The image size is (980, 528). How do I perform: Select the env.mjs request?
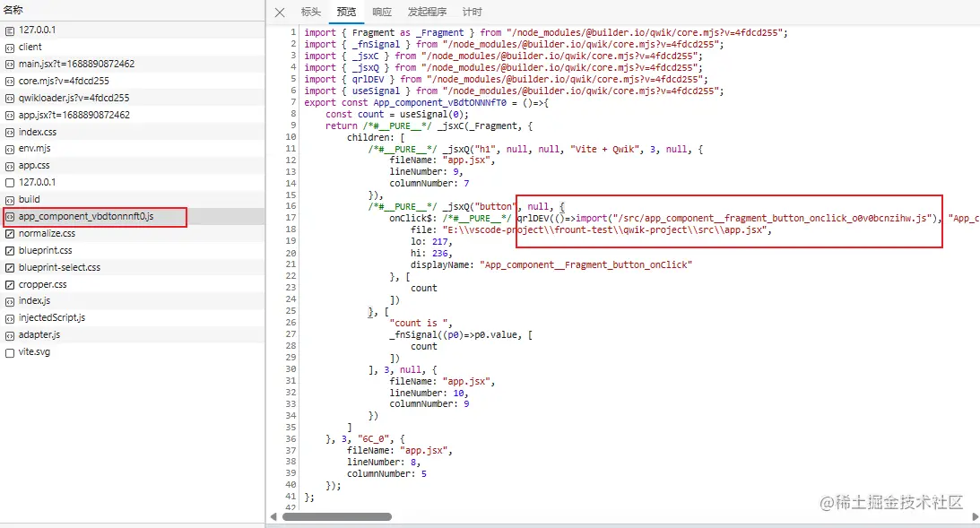[x=132, y=149]
